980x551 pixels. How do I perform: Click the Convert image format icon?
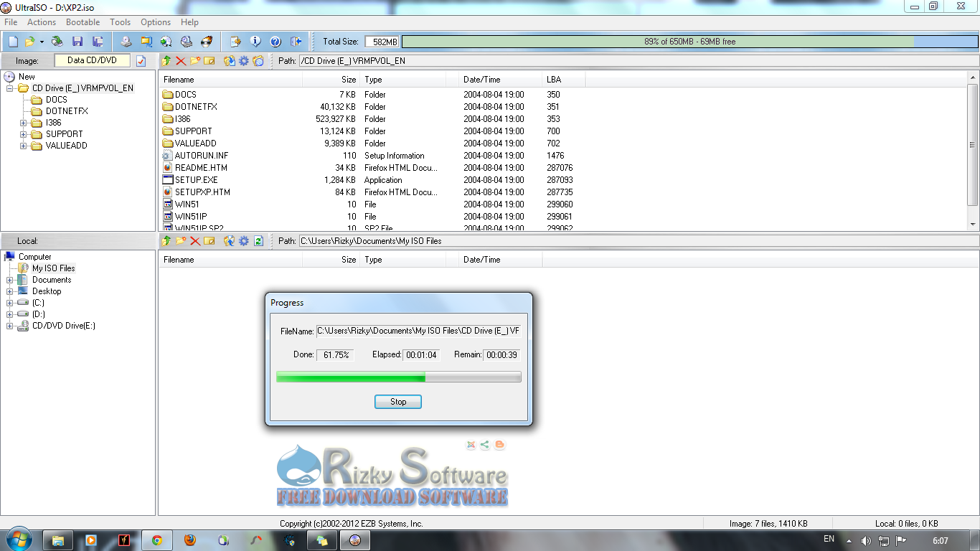[146, 42]
